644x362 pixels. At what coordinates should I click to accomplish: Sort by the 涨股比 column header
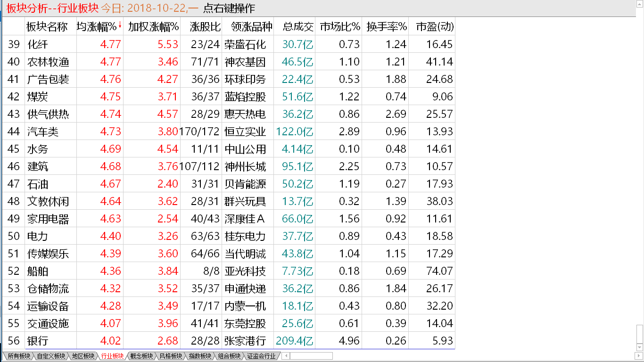click(206, 27)
